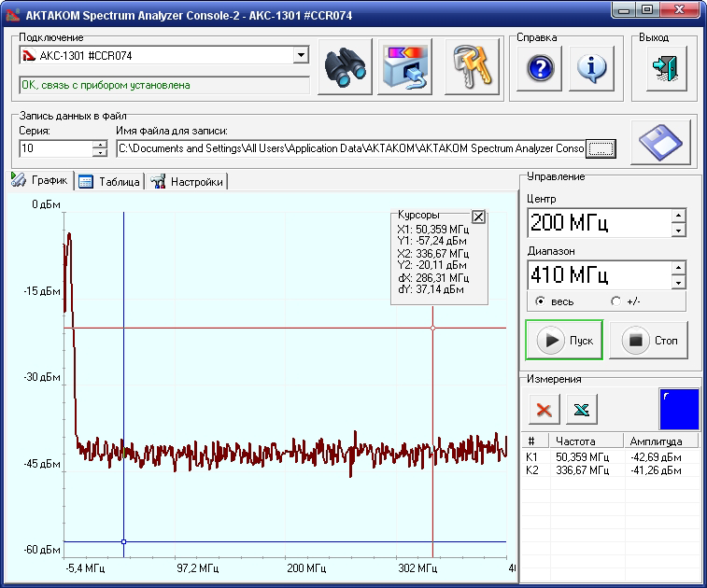Minimize the Spectrum Analyzer Console window
Viewport: 707px width, 588px height.
tap(624, 10)
